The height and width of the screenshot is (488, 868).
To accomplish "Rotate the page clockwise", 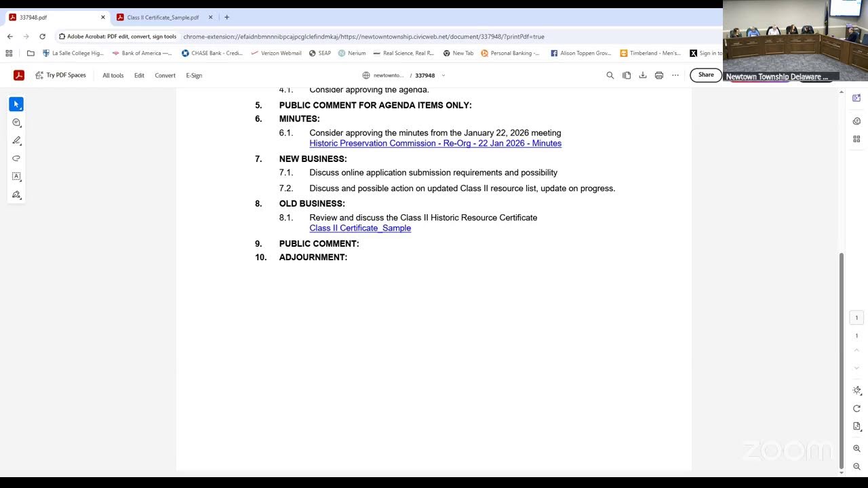I will [x=856, y=409].
